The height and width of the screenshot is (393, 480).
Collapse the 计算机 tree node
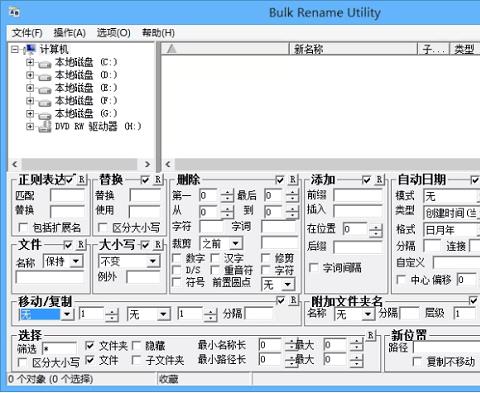pyautogui.click(x=14, y=49)
